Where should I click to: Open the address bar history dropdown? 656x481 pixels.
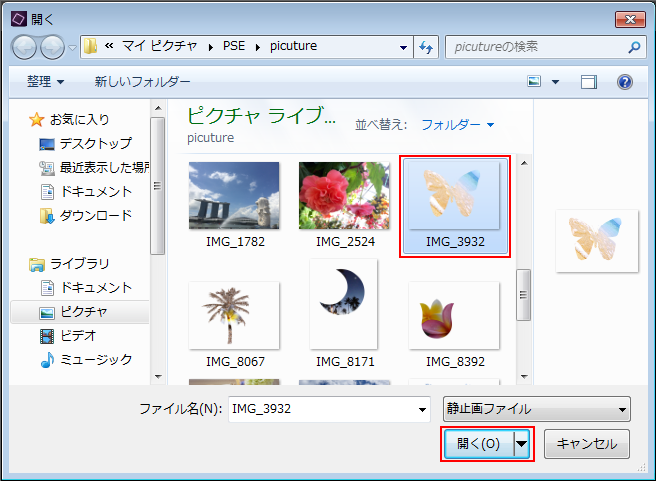[403, 47]
